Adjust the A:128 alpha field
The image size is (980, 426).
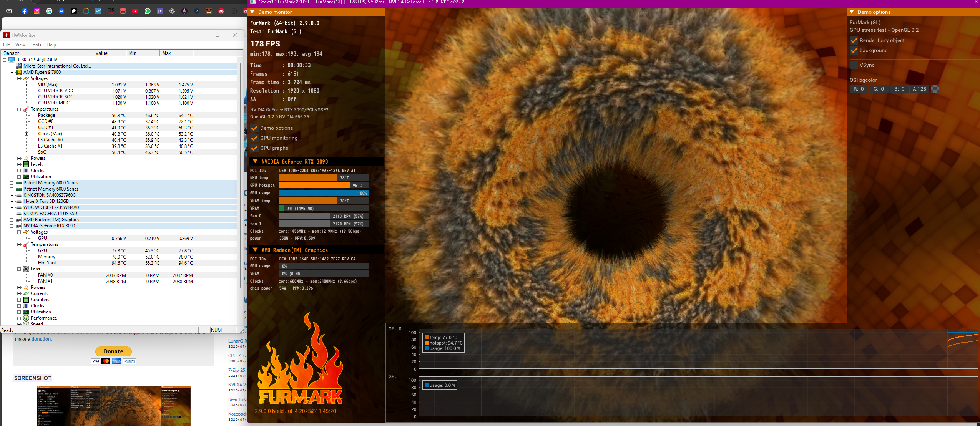tap(919, 89)
